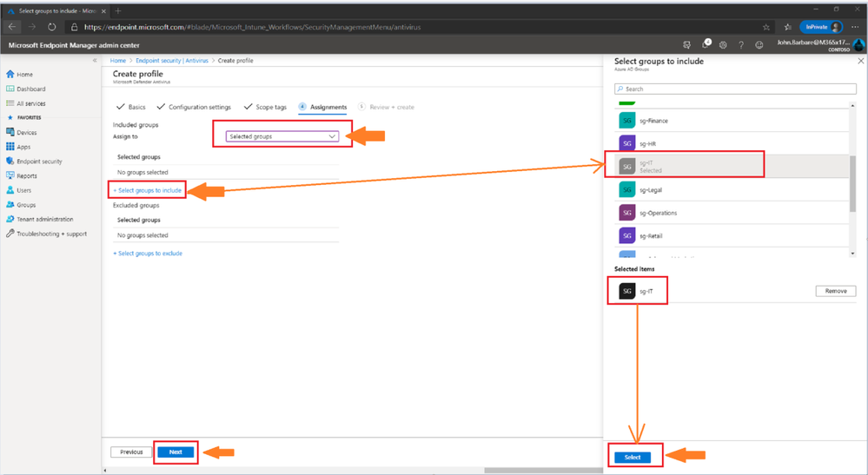Select the Review + create step
This screenshot has height=475, width=868.
(x=387, y=107)
